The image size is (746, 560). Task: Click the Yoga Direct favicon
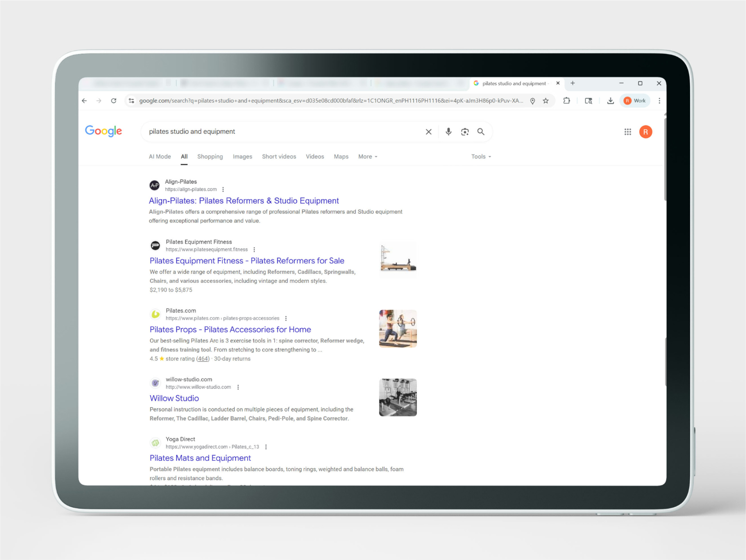coord(155,443)
